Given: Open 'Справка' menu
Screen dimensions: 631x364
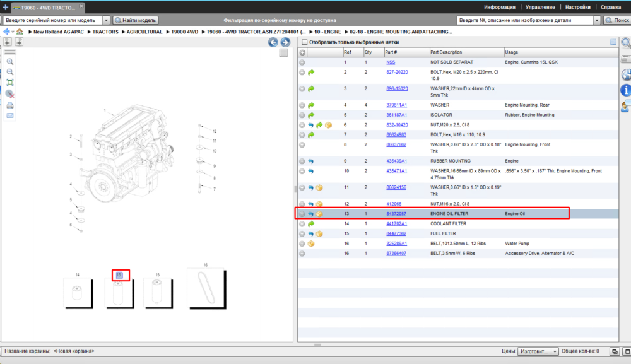Looking at the screenshot, I should coord(610,7).
